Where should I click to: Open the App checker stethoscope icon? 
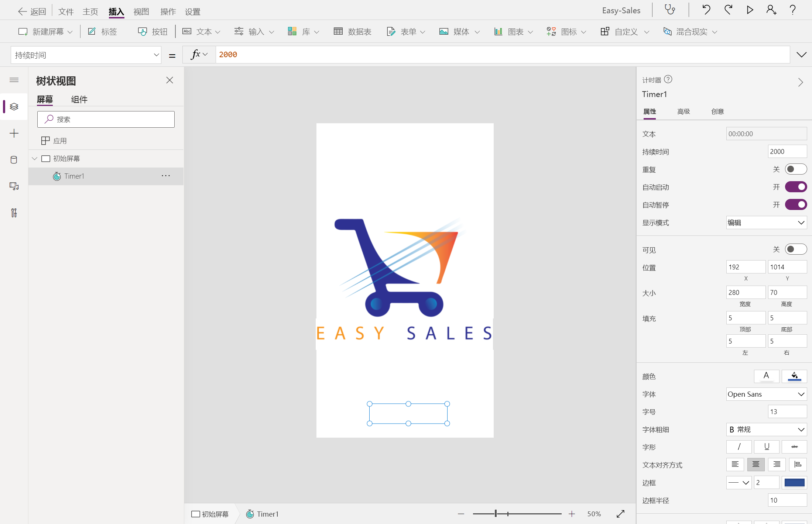pos(670,10)
